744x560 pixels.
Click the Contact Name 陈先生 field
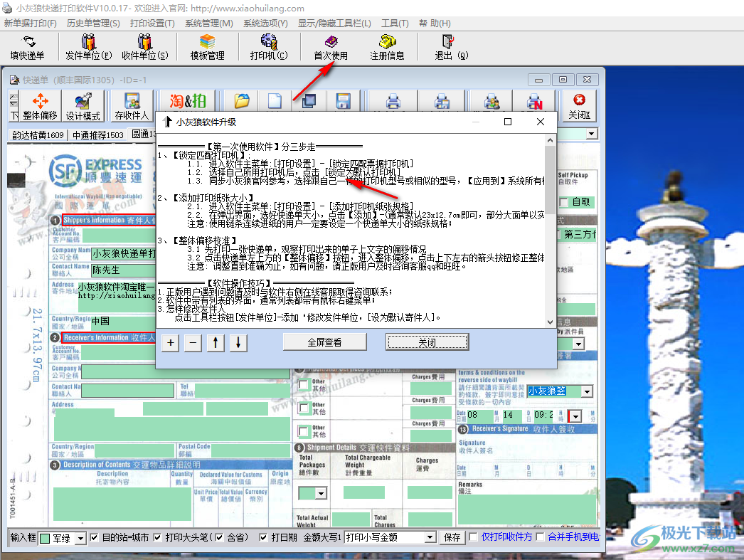coord(123,270)
